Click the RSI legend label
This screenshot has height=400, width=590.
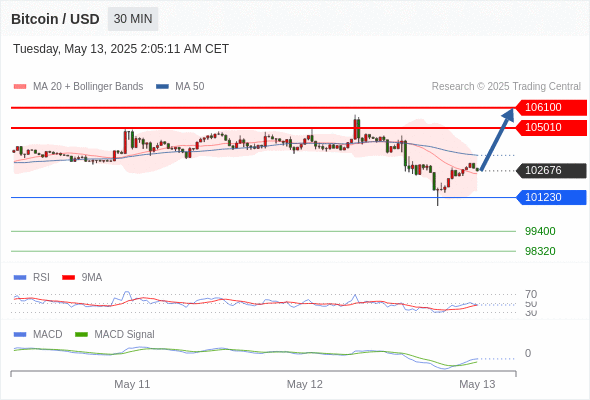point(41,277)
